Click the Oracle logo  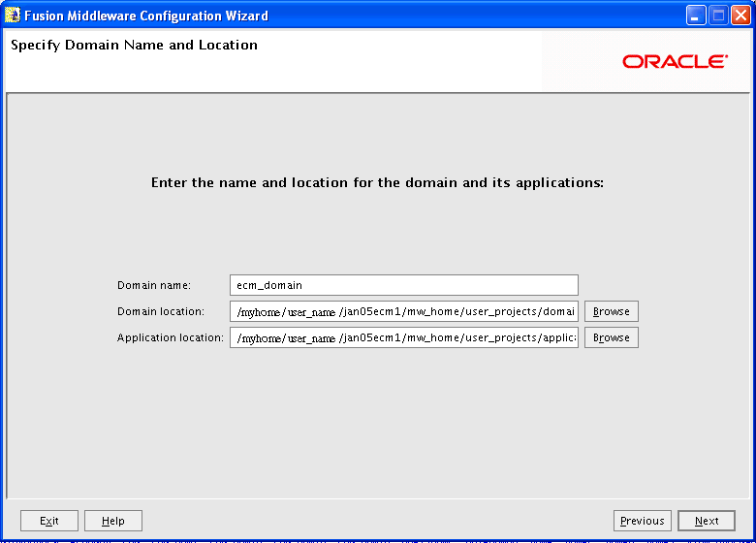(675, 61)
